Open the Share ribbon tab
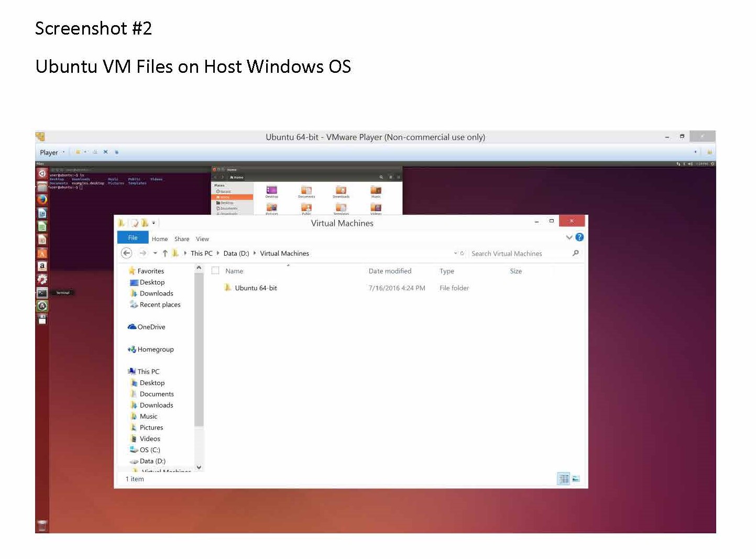 pos(182,239)
